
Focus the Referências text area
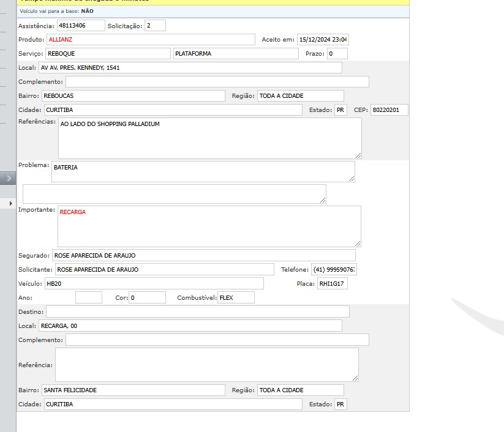pyautogui.click(x=209, y=138)
